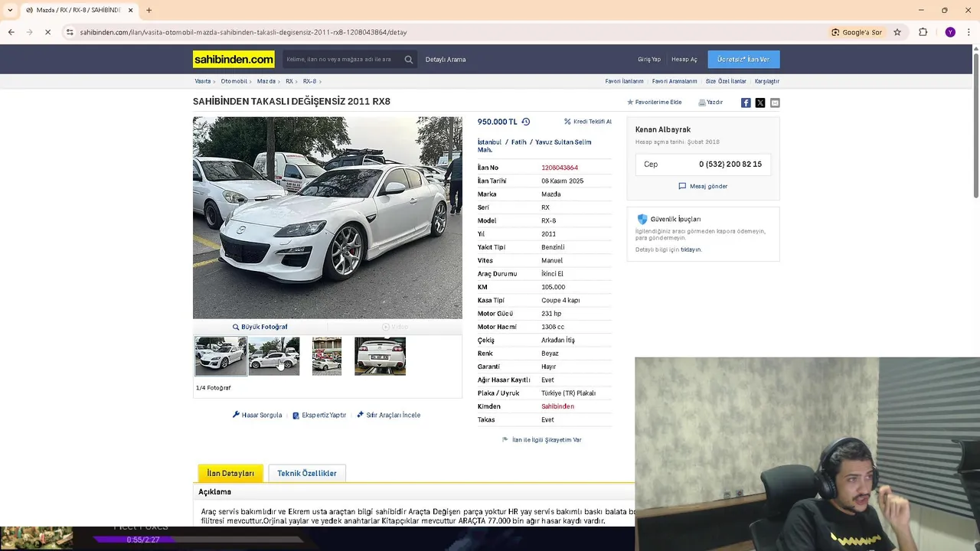Screen dimensions: 980x551
Task: Open Chrome three-dot menu
Action: click(969, 32)
